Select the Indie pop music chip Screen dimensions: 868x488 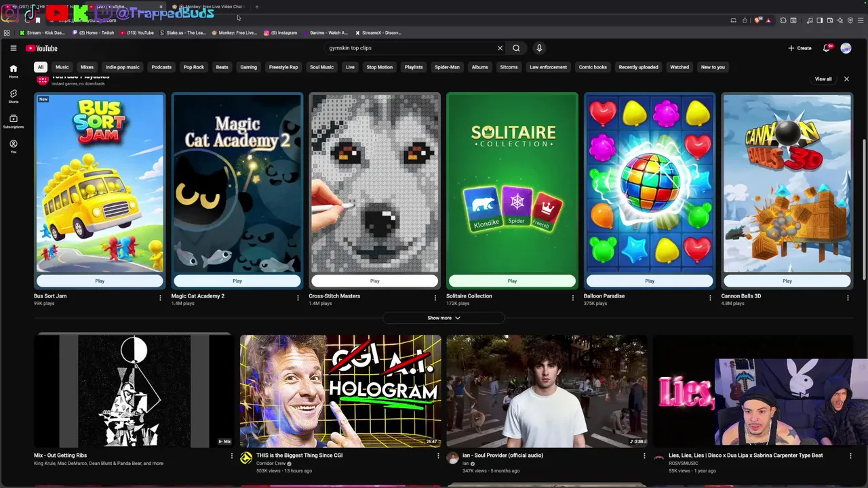click(123, 67)
